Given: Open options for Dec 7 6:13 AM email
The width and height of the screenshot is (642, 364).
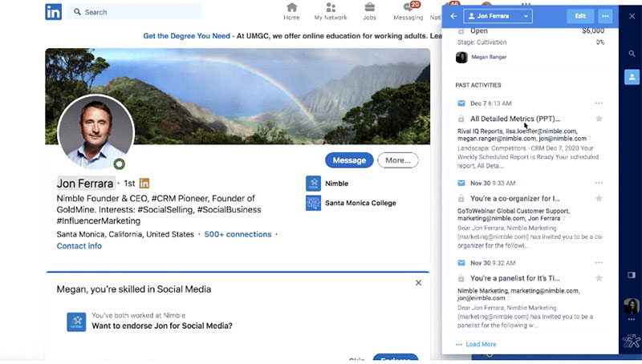Looking at the screenshot, I should tap(599, 103).
